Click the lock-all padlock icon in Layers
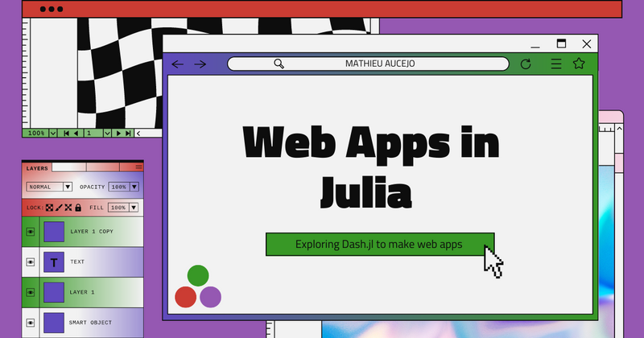The width and height of the screenshot is (644, 338). 78,208
